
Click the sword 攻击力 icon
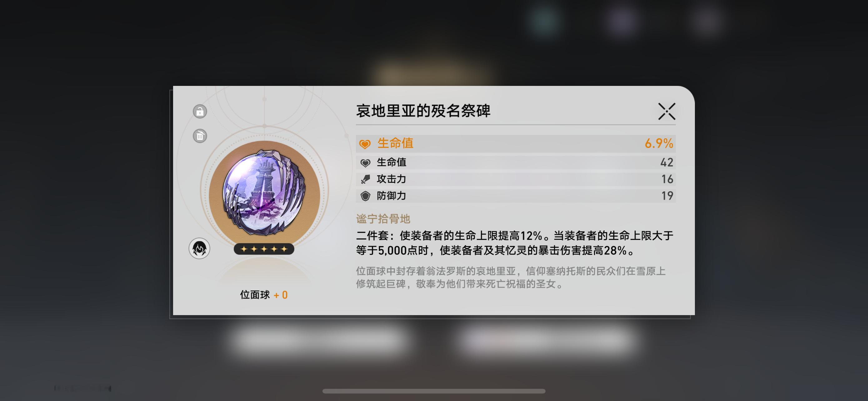pyautogui.click(x=365, y=180)
